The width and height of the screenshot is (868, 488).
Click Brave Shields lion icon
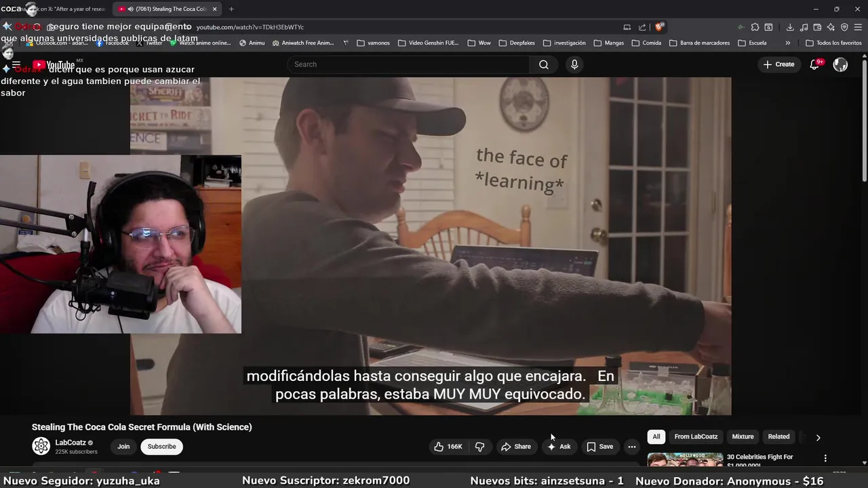(659, 27)
